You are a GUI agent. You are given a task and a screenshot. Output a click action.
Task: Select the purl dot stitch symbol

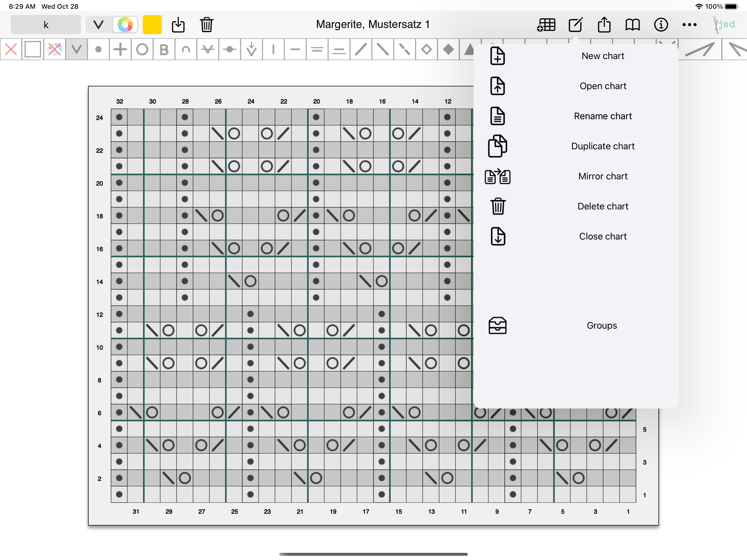point(98,50)
